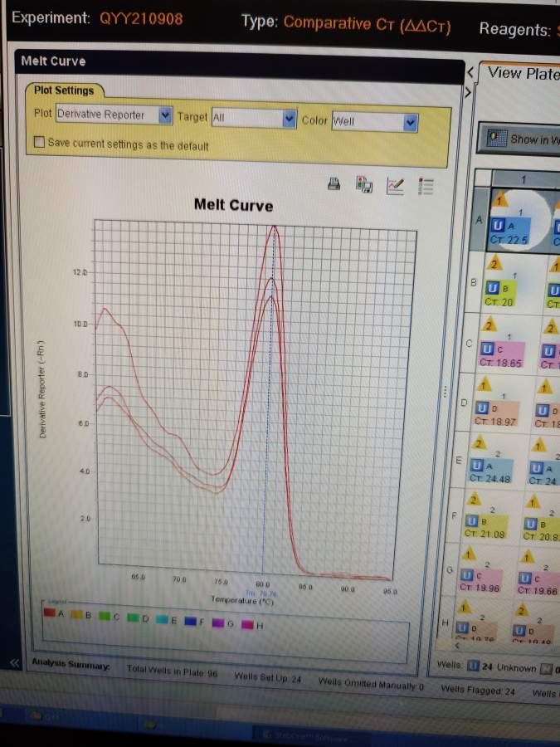The height and width of the screenshot is (747, 560).
Task: Click flag triangle in well E1
Action: 478,443
